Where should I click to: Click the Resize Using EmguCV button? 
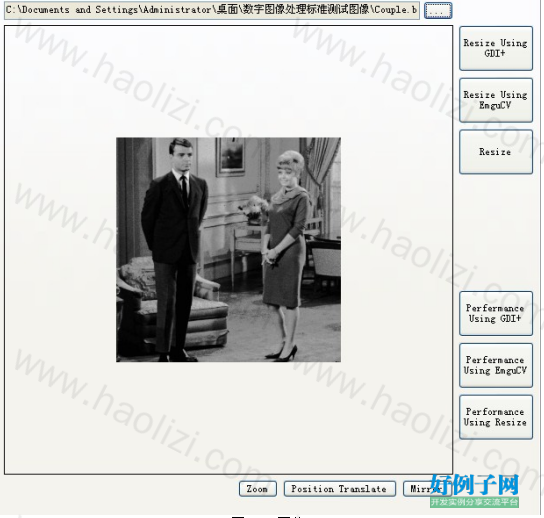(496, 100)
